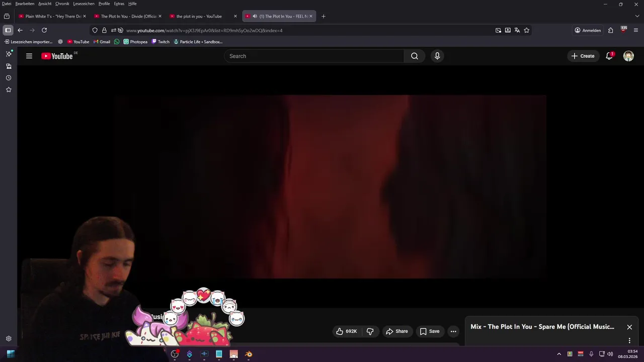Open the Bearbeiten menu
The width and height of the screenshot is (644, 362).
(x=25, y=4)
